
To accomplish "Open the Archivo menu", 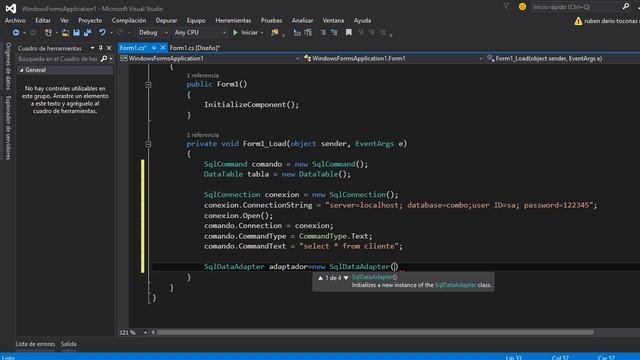I will click(x=15, y=20).
